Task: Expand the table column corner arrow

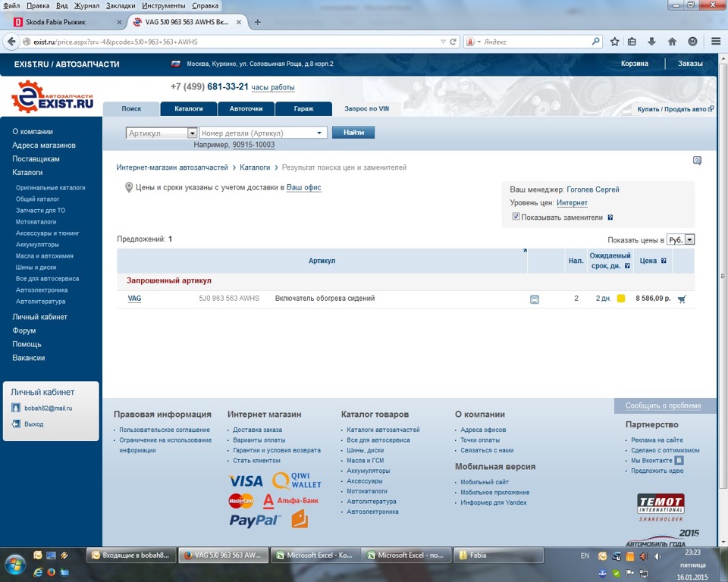Action: click(525, 251)
